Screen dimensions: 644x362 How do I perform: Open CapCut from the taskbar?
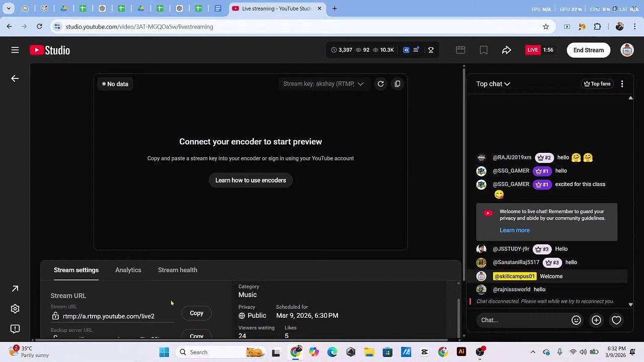pos(425,352)
